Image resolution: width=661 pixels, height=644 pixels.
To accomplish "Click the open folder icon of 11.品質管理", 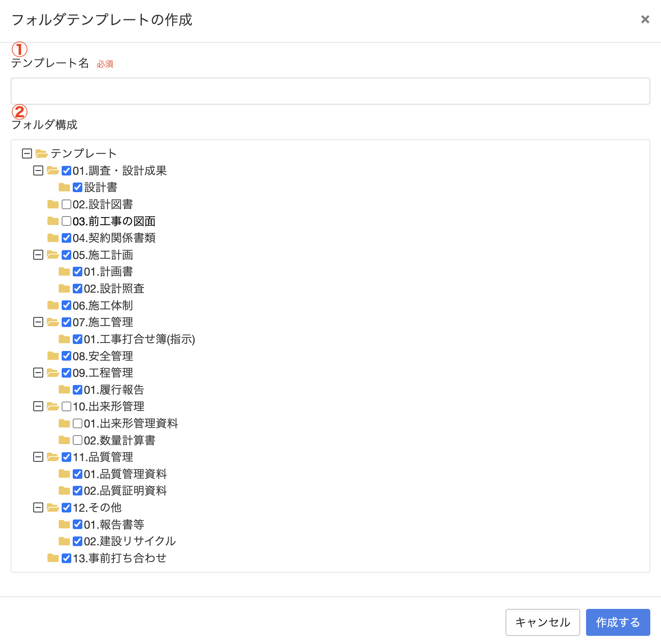I will tap(53, 457).
